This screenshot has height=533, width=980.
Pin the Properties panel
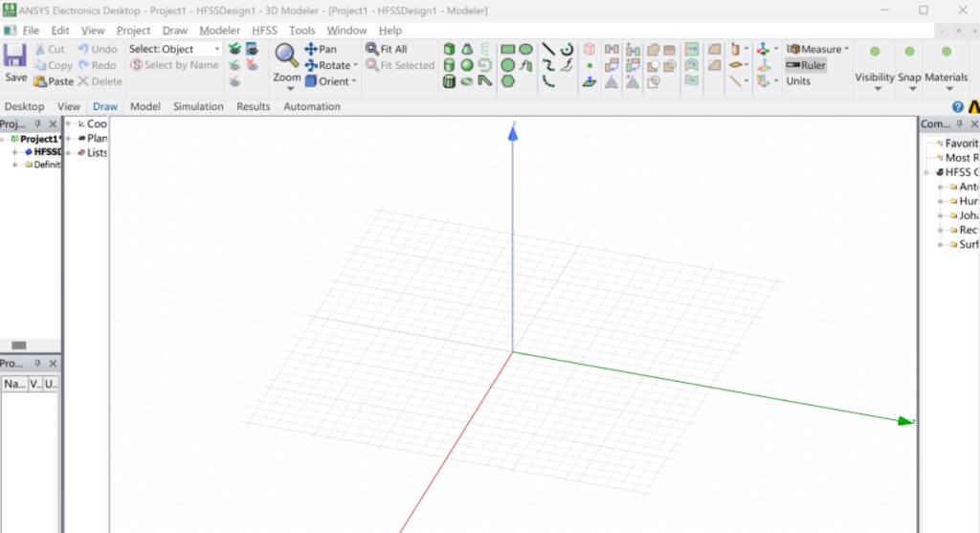coord(38,364)
